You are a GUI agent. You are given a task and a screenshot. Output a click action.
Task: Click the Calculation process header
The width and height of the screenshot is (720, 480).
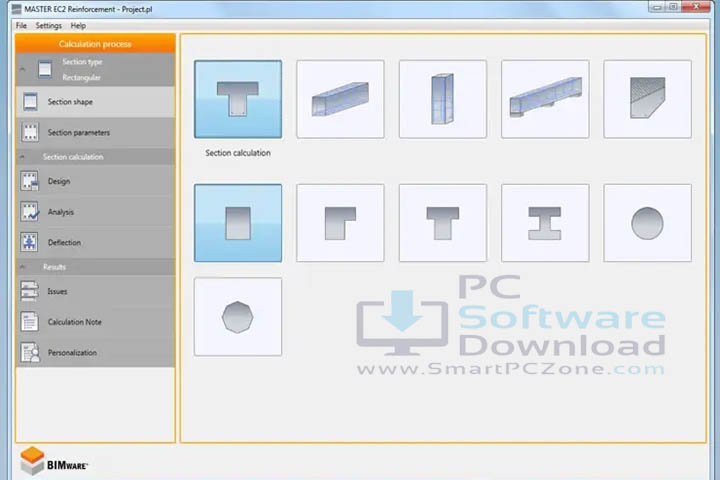pyautogui.click(x=95, y=44)
